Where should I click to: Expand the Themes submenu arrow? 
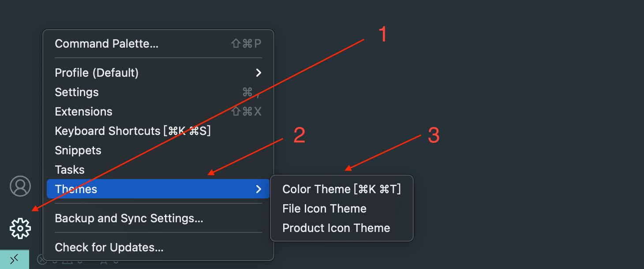coord(258,189)
